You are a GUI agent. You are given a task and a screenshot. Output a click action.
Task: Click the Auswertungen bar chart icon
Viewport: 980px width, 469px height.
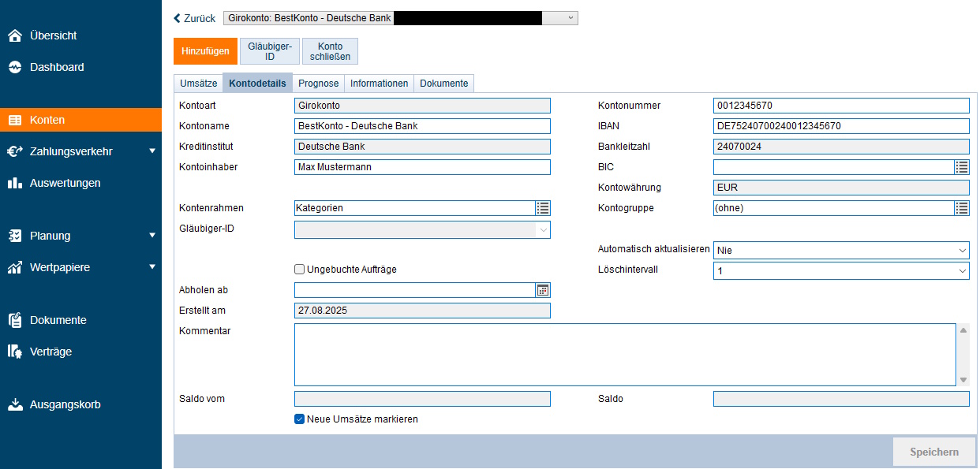point(15,183)
